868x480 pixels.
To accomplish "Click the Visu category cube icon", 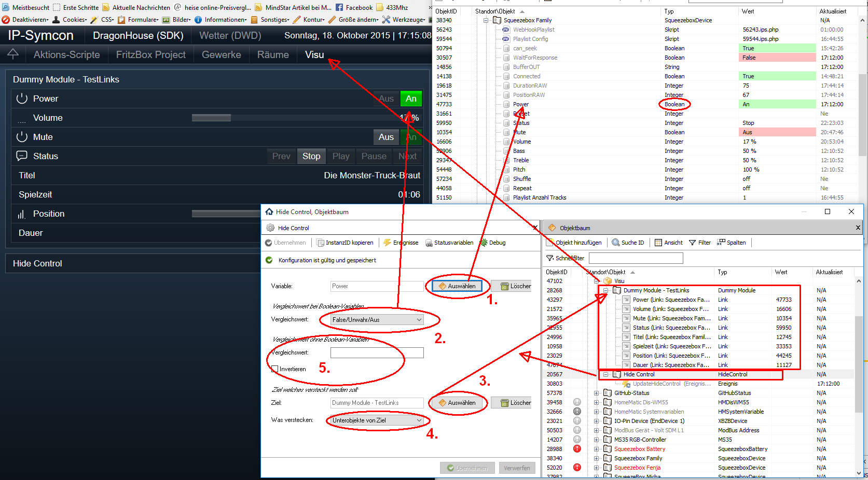I will (x=608, y=281).
